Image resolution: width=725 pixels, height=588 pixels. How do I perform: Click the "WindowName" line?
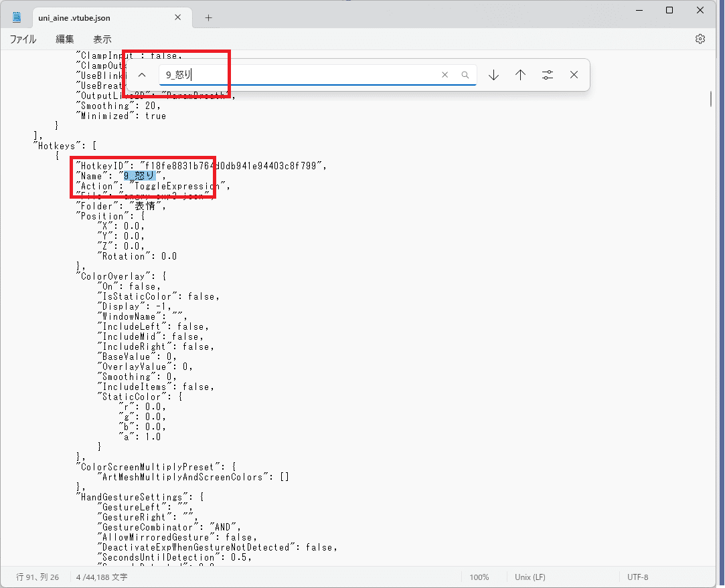click(143, 316)
